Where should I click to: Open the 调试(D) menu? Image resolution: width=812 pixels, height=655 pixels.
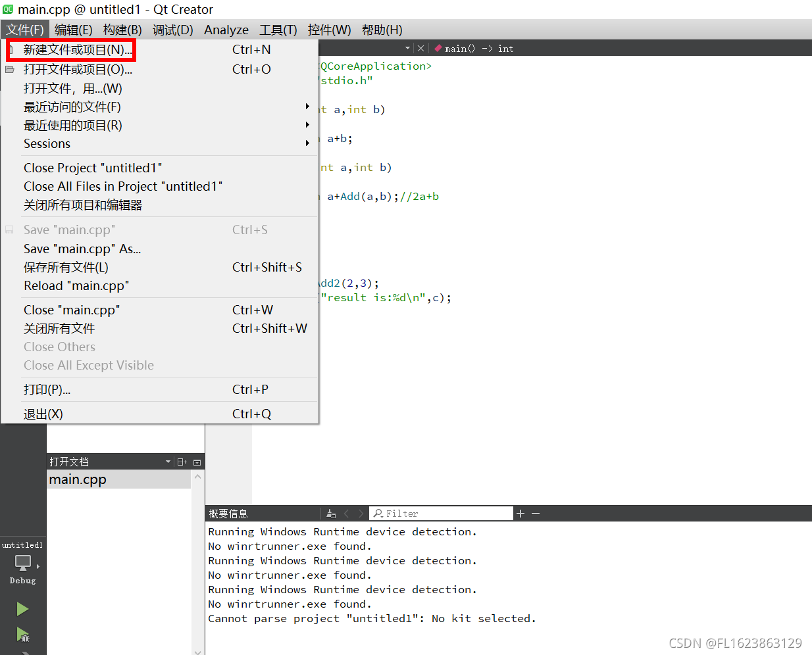(x=173, y=30)
